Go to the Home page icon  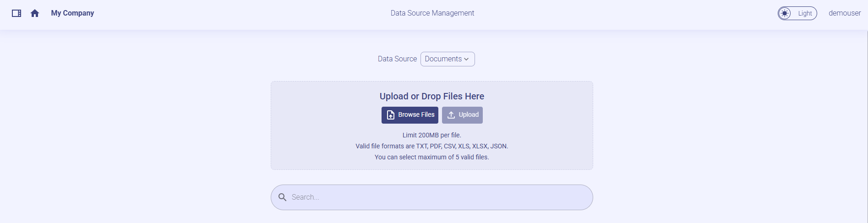pyautogui.click(x=35, y=13)
